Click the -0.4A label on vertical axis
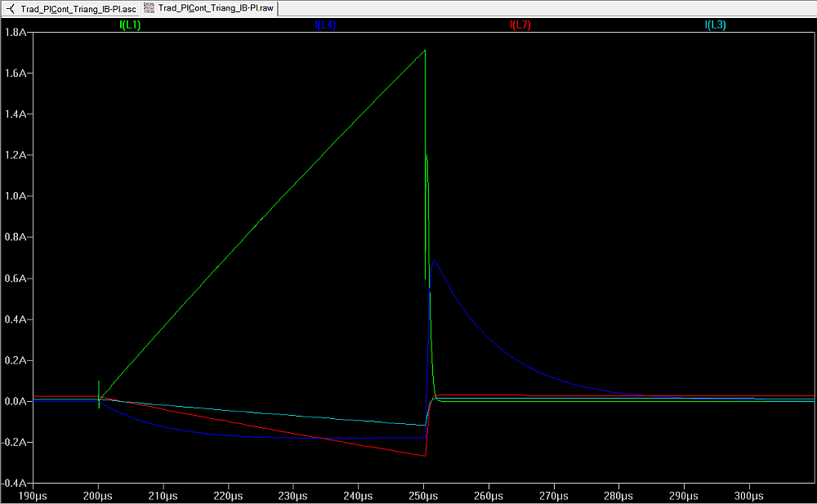The width and height of the screenshot is (817, 504). [16, 484]
